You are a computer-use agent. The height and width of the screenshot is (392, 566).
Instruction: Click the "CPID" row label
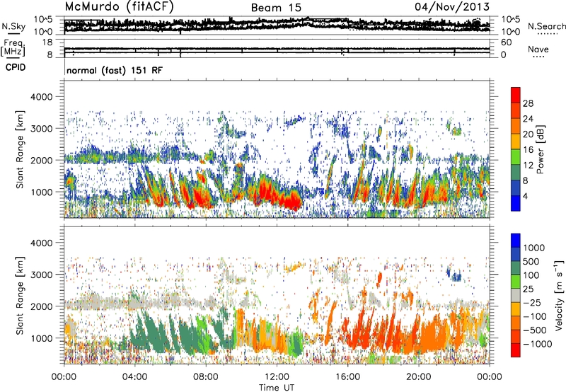[16, 67]
